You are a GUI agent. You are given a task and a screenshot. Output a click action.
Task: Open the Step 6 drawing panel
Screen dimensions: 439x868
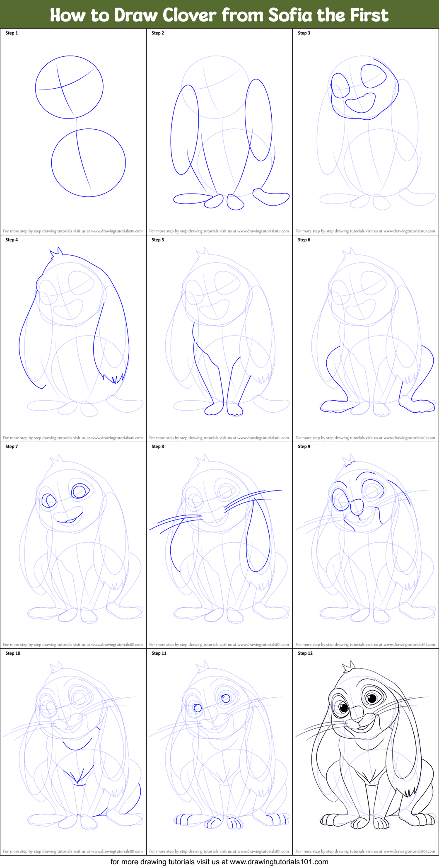coord(366,338)
